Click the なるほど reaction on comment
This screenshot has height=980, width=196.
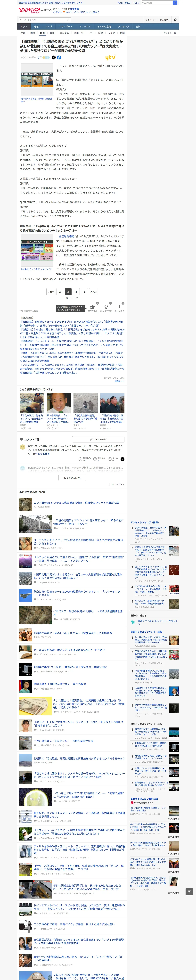click(x=95, y=459)
